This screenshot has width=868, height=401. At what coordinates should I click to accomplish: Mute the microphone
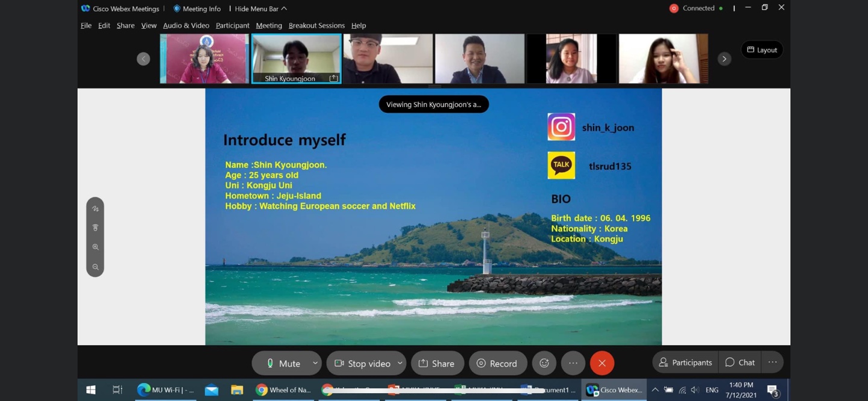point(283,363)
